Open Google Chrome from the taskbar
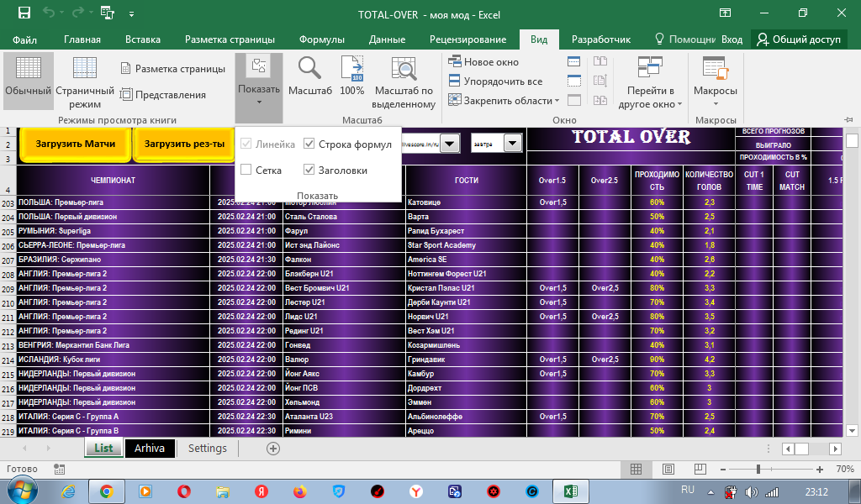Viewport: 861px width, 504px height. [107, 491]
